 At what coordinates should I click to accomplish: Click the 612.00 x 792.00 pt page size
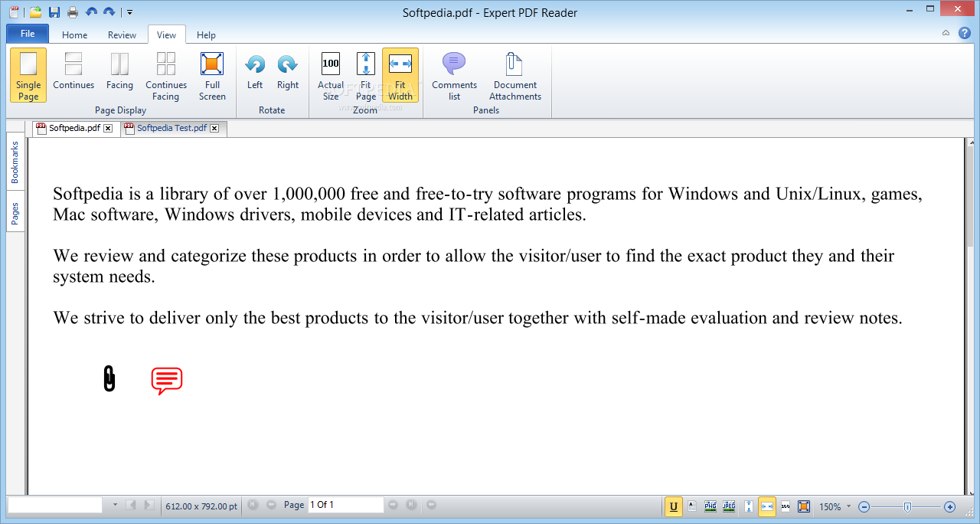point(201,506)
